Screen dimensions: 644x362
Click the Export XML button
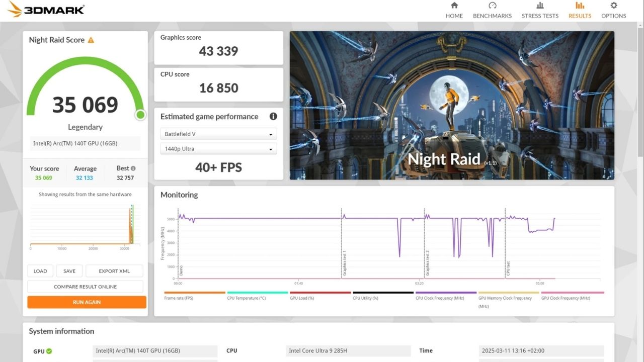(114, 271)
